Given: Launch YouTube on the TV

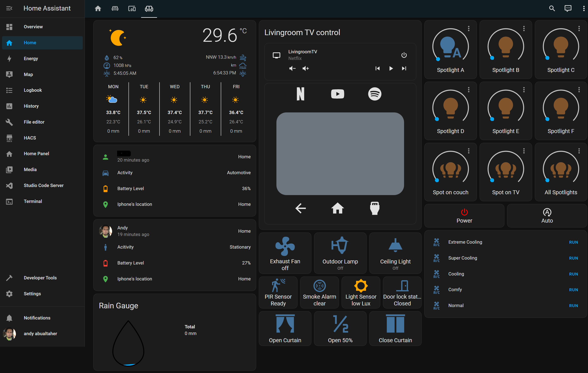Looking at the screenshot, I should [x=337, y=94].
